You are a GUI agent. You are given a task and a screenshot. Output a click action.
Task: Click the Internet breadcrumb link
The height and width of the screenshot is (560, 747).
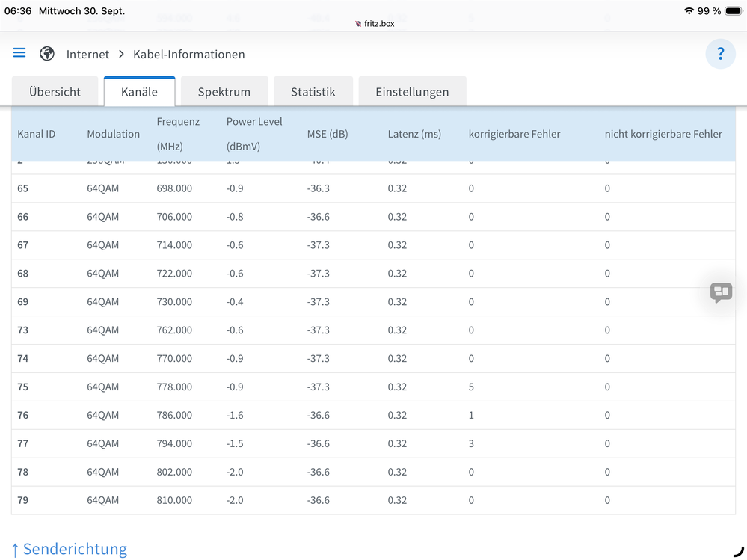87,55
